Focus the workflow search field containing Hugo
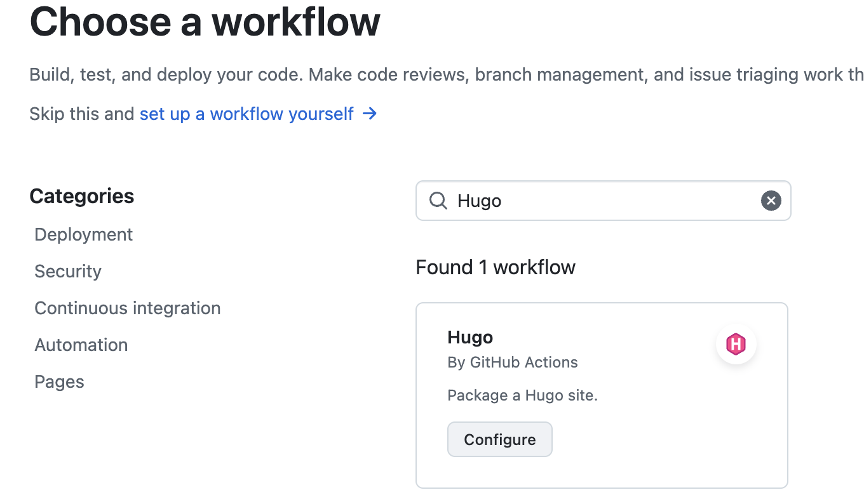The image size is (864, 504). click(603, 201)
